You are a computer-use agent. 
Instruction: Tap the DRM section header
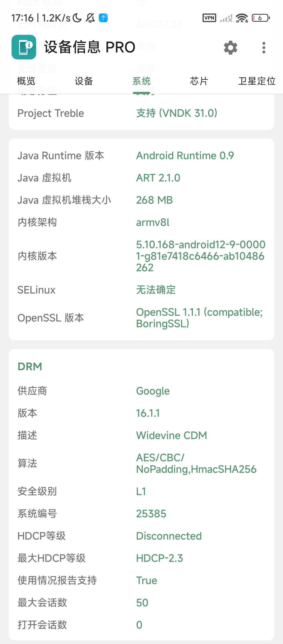[x=30, y=367]
